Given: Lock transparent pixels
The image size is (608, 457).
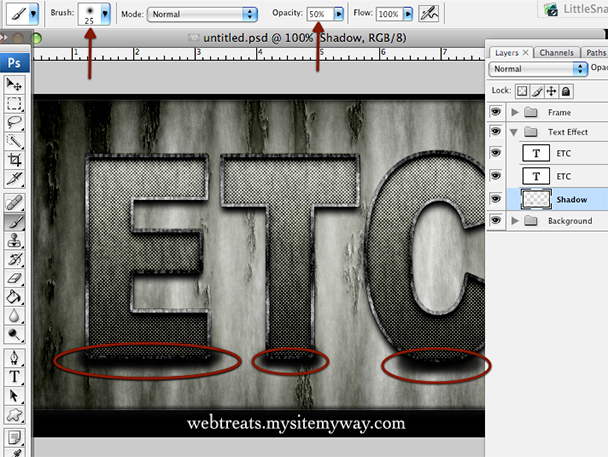Looking at the screenshot, I should (x=522, y=91).
